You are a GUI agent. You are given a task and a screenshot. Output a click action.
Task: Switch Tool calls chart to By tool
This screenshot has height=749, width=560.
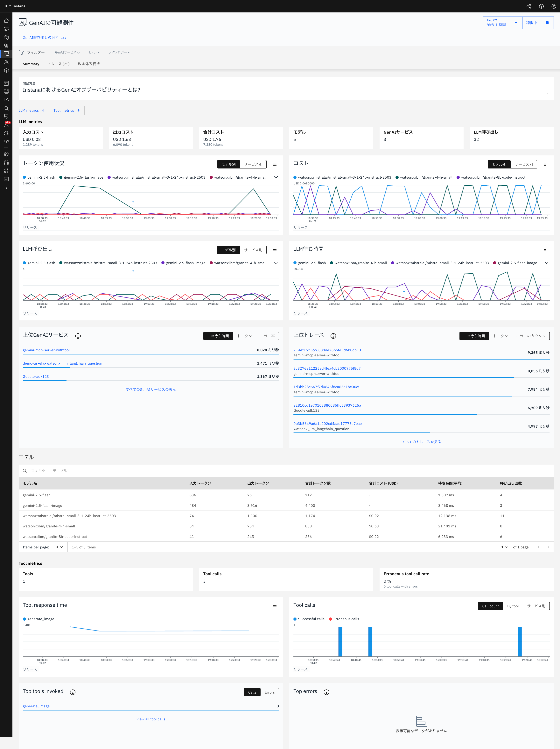click(x=513, y=606)
